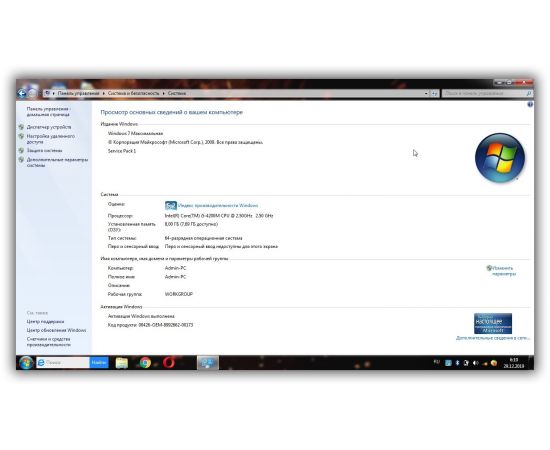Click shield icon beside Дополнительные параметры системы

point(21,160)
